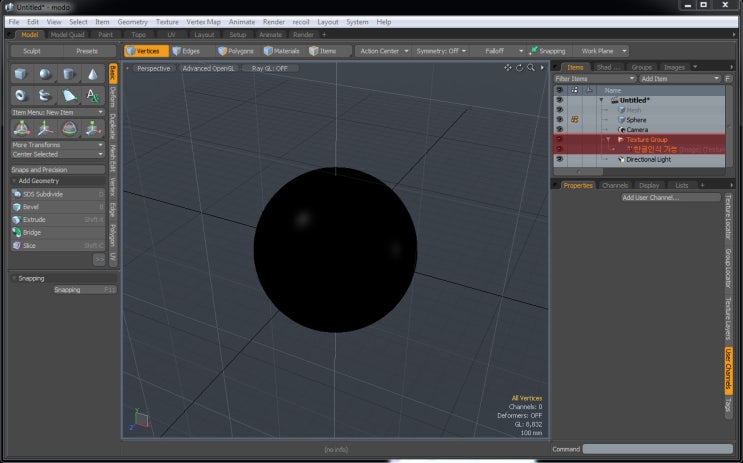The image size is (743, 463).
Task: Toggle the Snapping button in top toolbar
Action: pyautogui.click(x=547, y=51)
